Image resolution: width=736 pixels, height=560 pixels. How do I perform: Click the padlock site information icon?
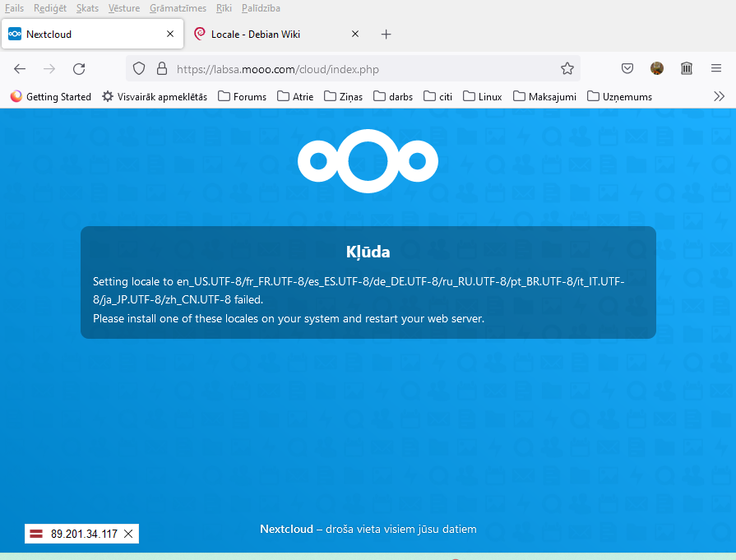coord(161,69)
